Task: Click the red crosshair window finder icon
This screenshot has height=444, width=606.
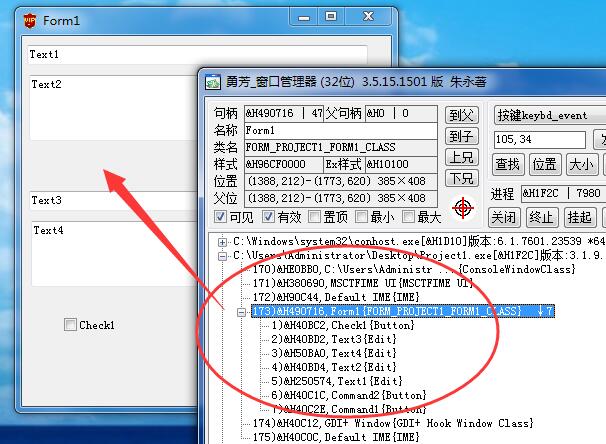Action: point(463,209)
